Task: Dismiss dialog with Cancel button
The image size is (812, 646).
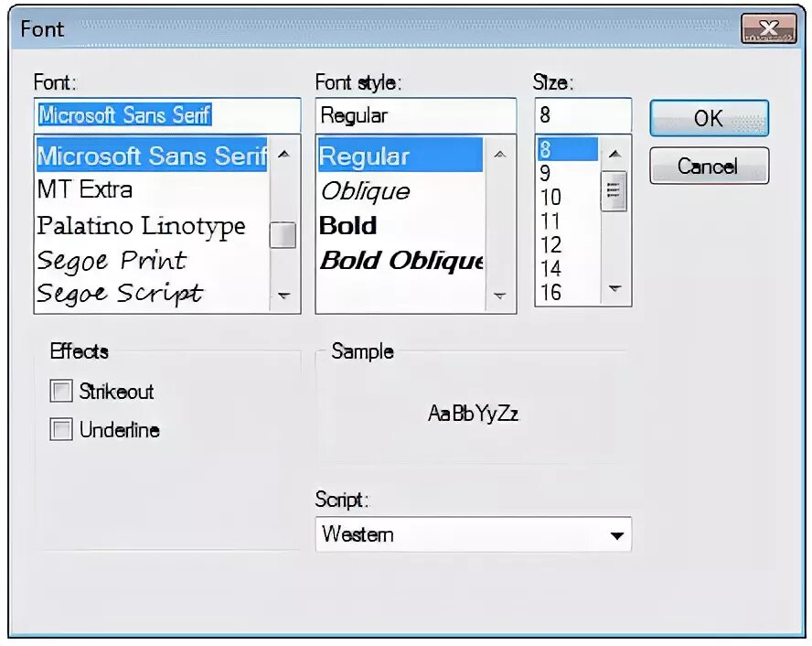Action: click(x=709, y=166)
